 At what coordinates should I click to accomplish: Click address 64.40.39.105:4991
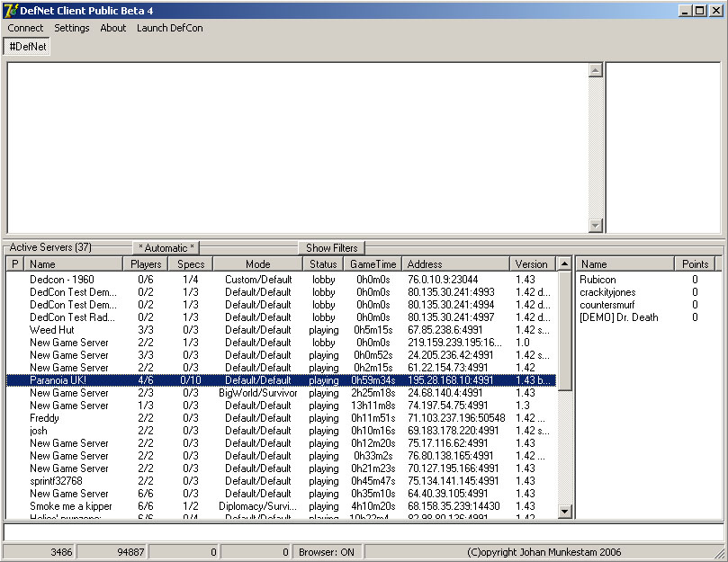[x=447, y=494]
